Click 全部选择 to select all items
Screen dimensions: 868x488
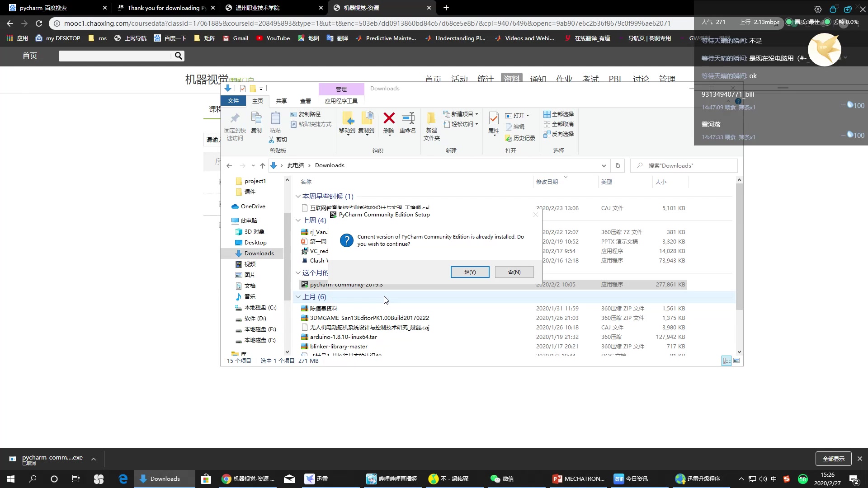(559, 114)
